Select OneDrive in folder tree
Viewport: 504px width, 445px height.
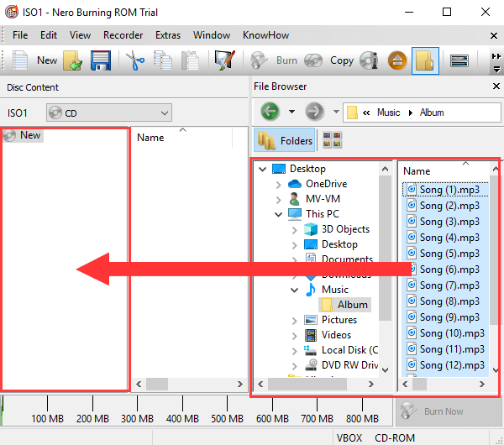[x=318, y=184]
